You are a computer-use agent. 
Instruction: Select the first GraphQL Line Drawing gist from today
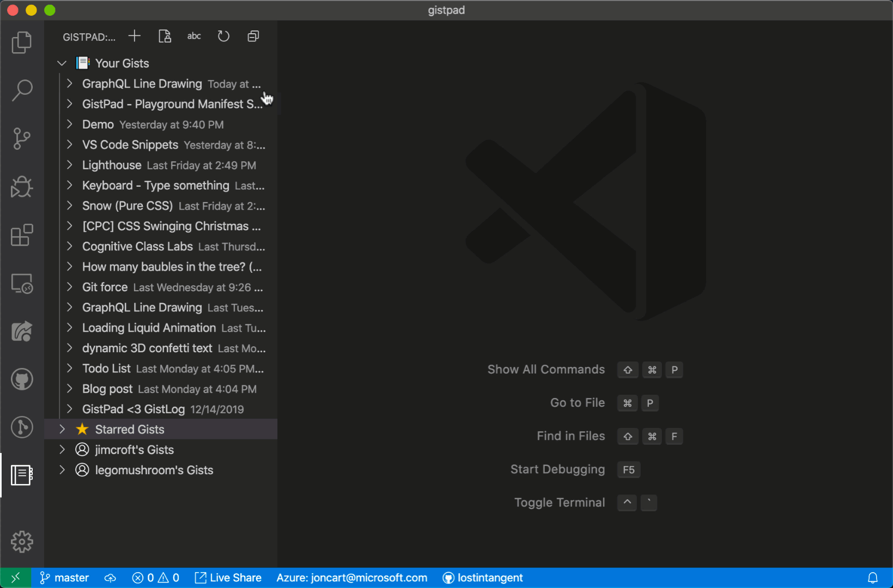pyautogui.click(x=161, y=84)
